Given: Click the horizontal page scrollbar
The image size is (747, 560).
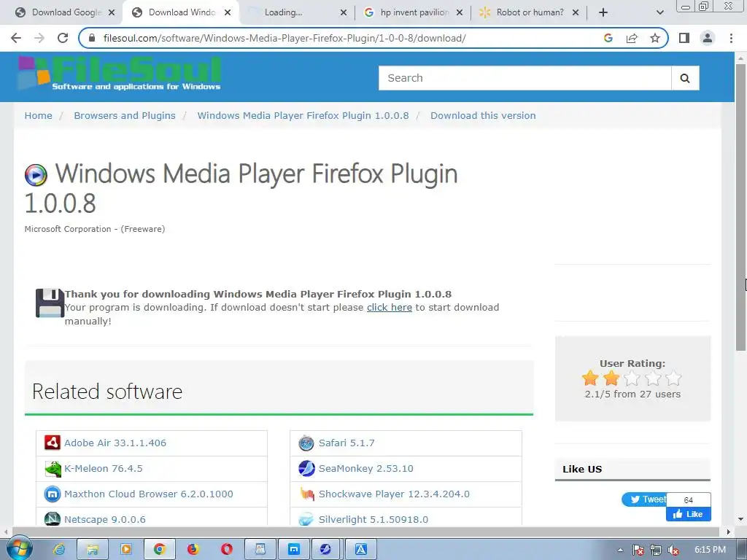Looking at the screenshot, I should coord(367,532).
